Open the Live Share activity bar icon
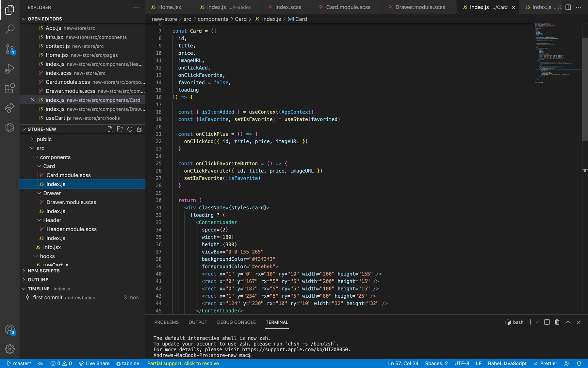The height and width of the screenshot is (368, 588). (10, 108)
